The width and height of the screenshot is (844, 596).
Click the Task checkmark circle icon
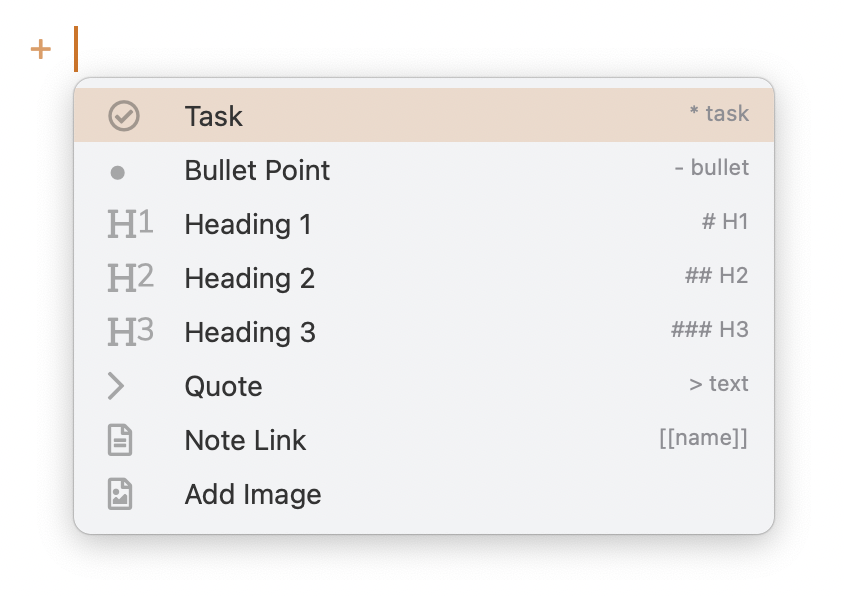coord(123,116)
